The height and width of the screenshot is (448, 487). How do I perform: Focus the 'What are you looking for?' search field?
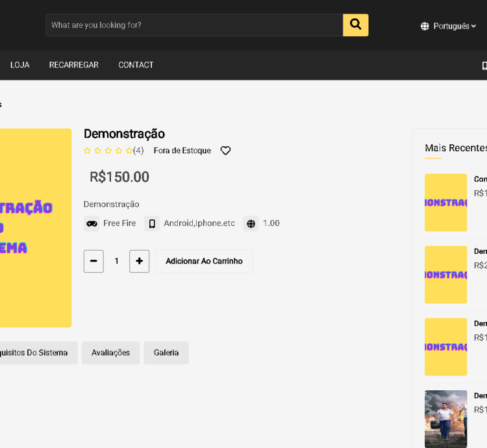pyautogui.click(x=194, y=25)
